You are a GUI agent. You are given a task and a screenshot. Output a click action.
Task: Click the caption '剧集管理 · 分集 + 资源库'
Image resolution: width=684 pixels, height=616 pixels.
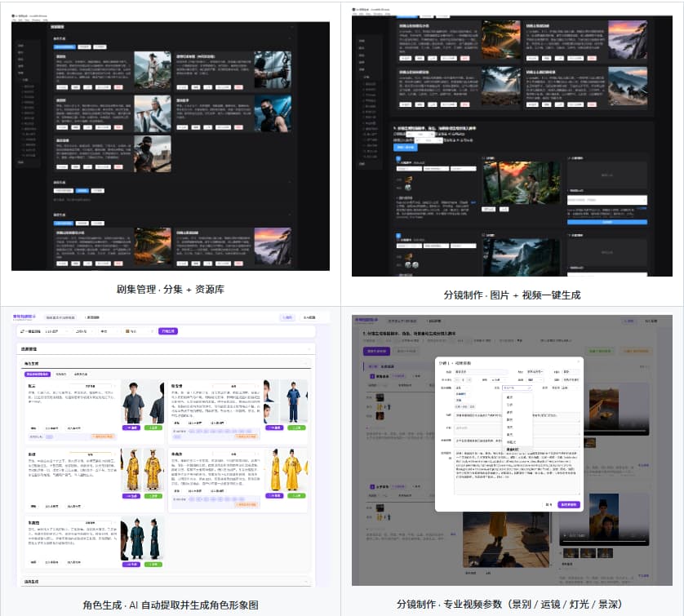pos(170,289)
